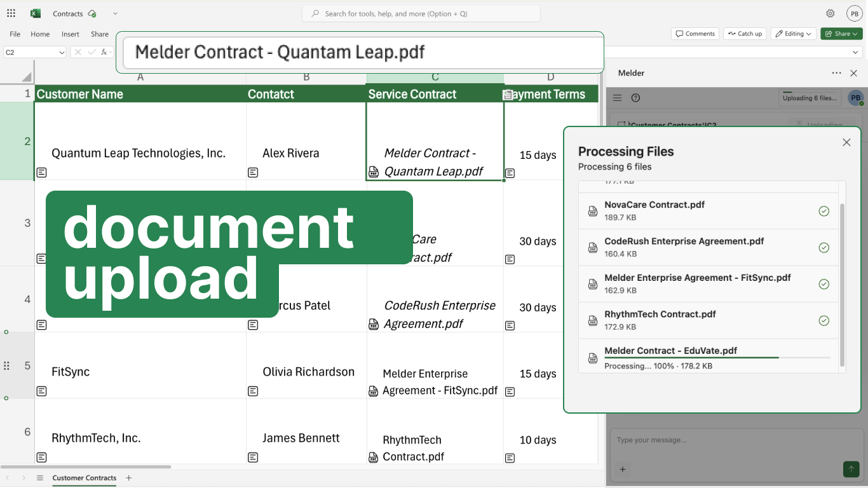The image size is (868, 488).
Task: Click the search tools and help box
Action: tap(421, 13)
